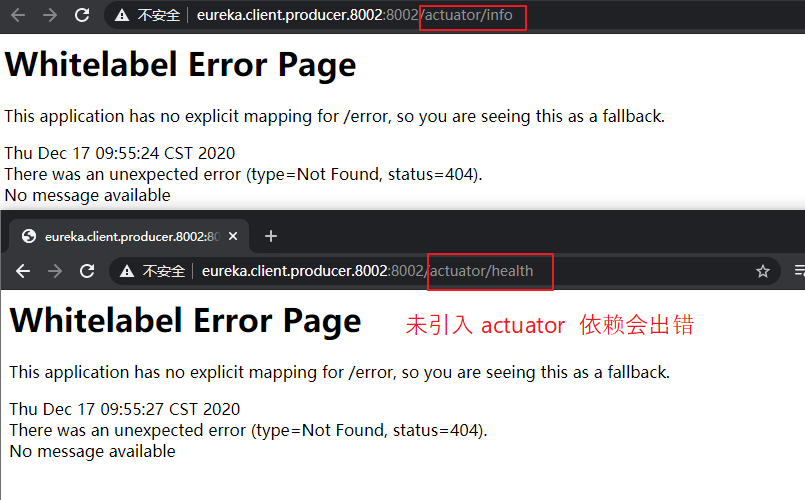This screenshot has width=805, height=500.
Task: Click upper 'no explicit mapping for /error' sentence
Action: [335, 117]
